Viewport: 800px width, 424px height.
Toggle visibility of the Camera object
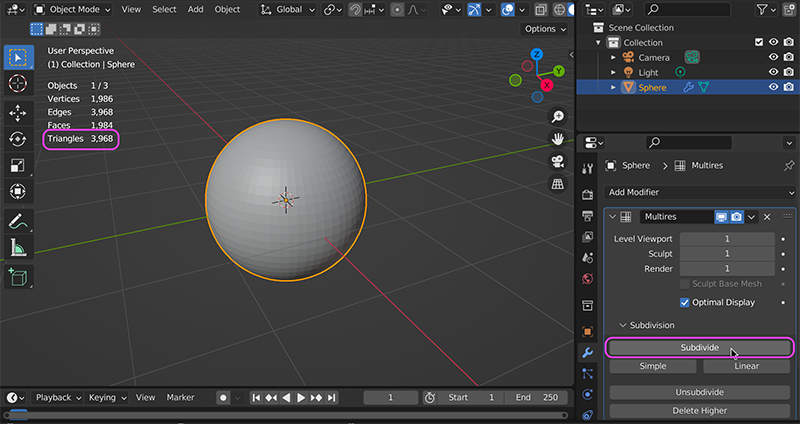point(773,57)
